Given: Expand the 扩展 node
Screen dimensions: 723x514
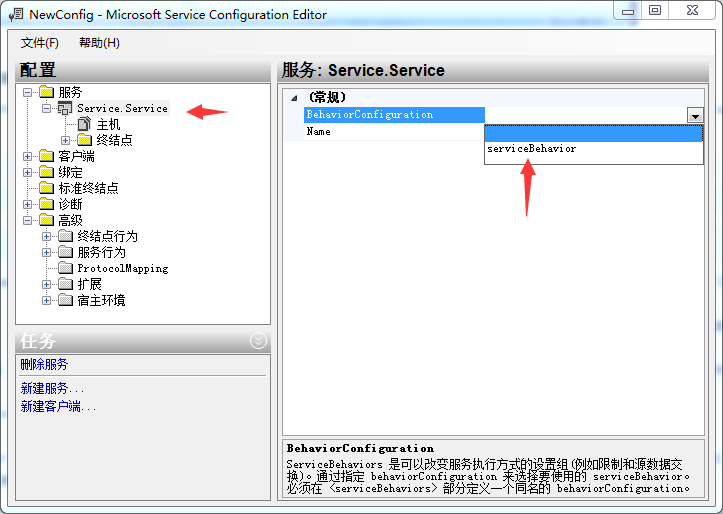Looking at the screenshot, I should point(47,284).
